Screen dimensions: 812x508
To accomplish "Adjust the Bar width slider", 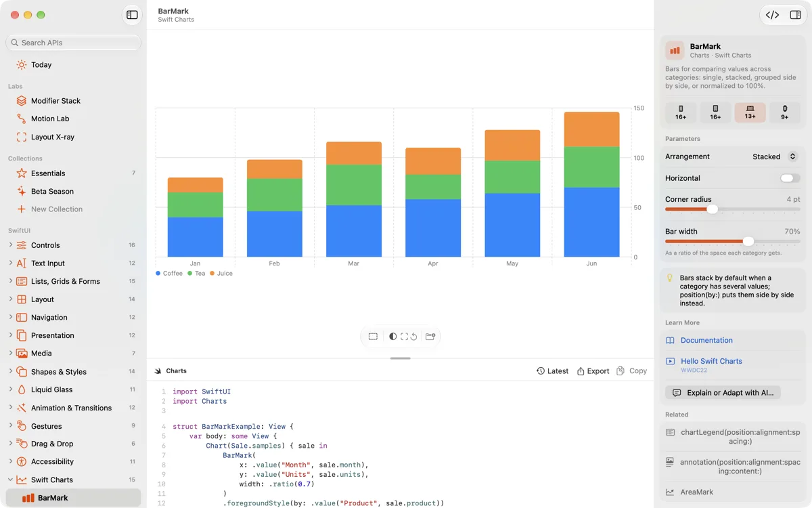I will pyautogui.click(x=748, y=241).
